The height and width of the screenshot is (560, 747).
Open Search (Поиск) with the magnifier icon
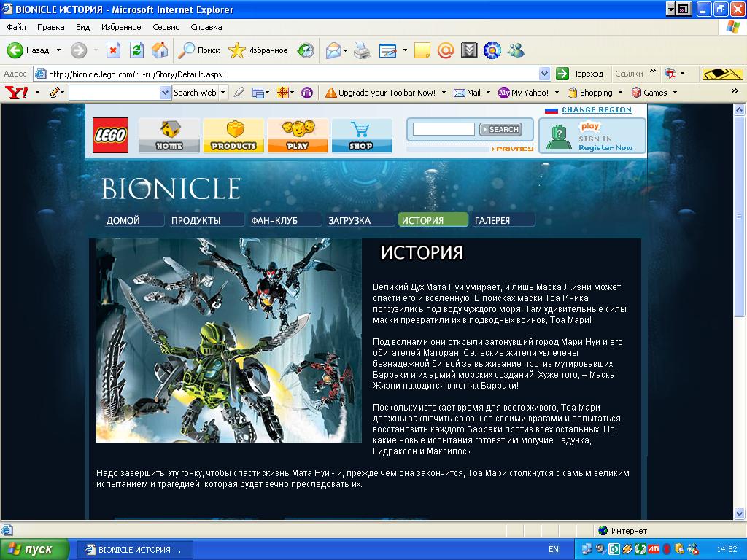186,50
